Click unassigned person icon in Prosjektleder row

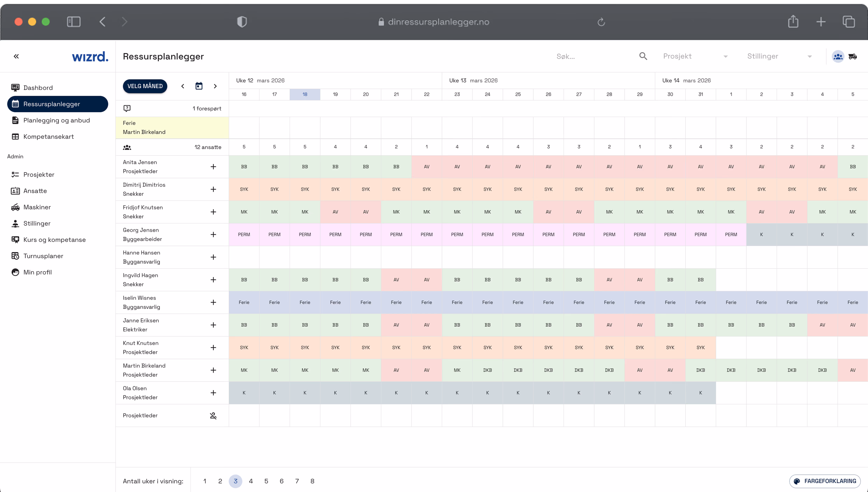[213, 416]
